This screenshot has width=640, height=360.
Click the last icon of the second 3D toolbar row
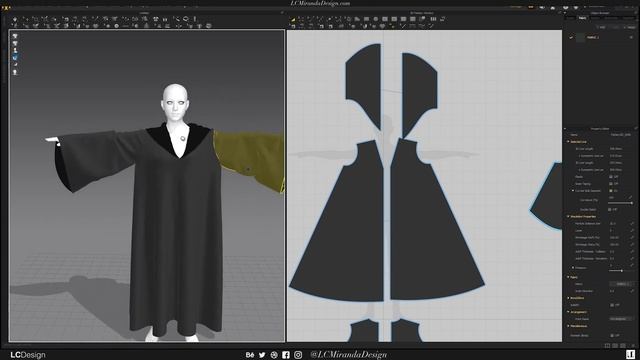[x=209, y=26]
